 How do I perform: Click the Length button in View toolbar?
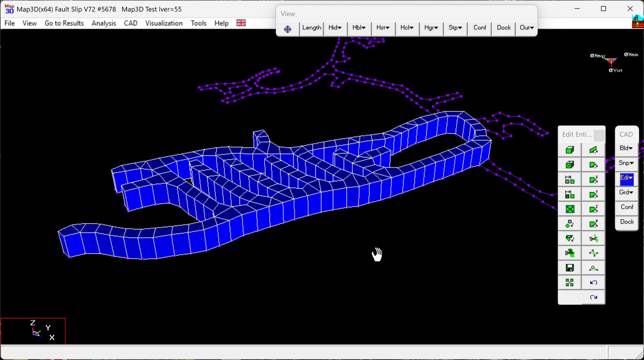point(311,28)
